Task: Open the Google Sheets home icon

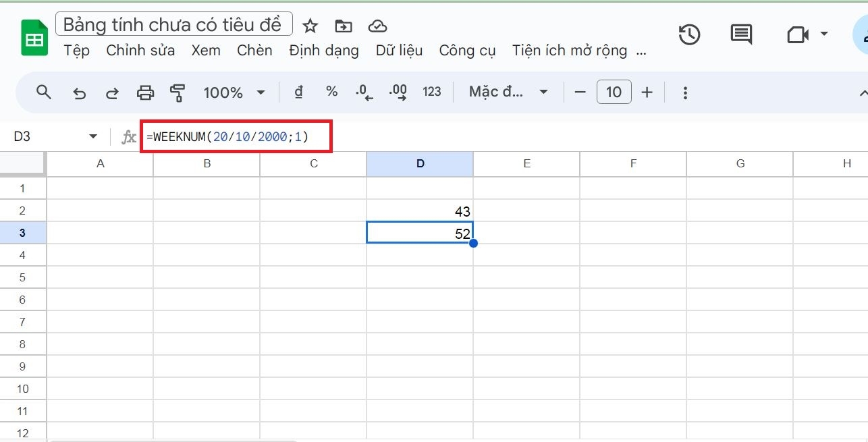Action: coord(33,38)
